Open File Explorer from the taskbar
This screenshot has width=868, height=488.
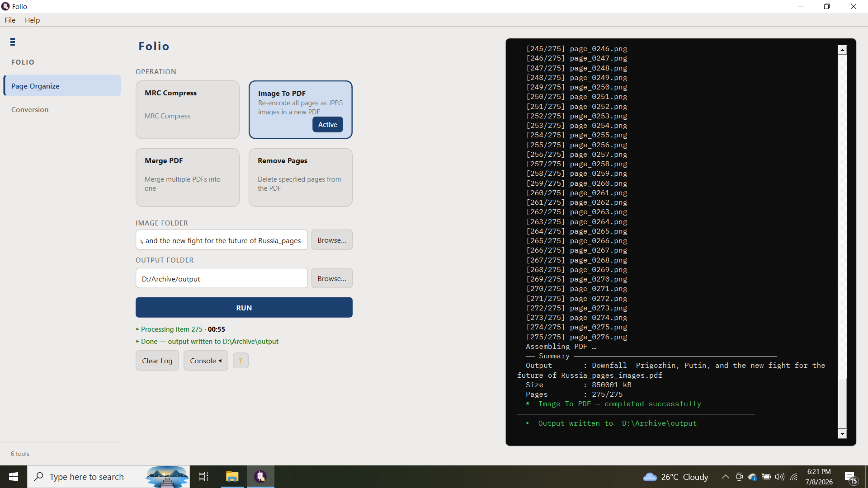click(232, 477)
